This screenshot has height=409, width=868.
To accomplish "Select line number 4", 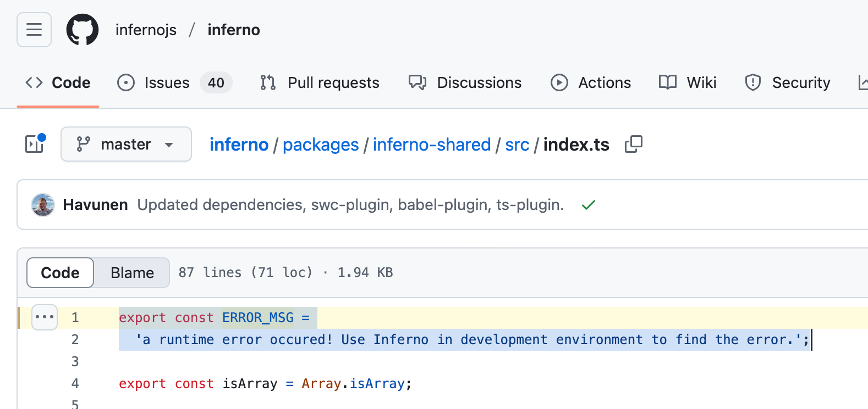I will (x=75, y=384).
